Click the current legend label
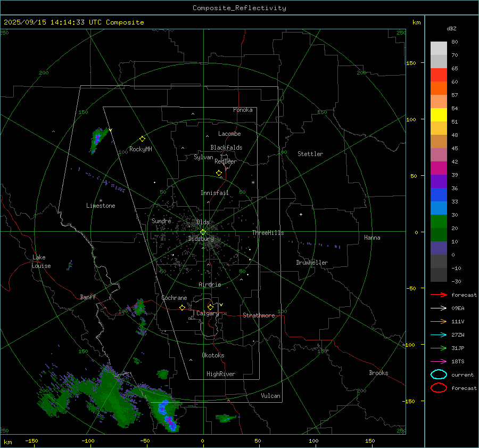 [x=463, y=374]
